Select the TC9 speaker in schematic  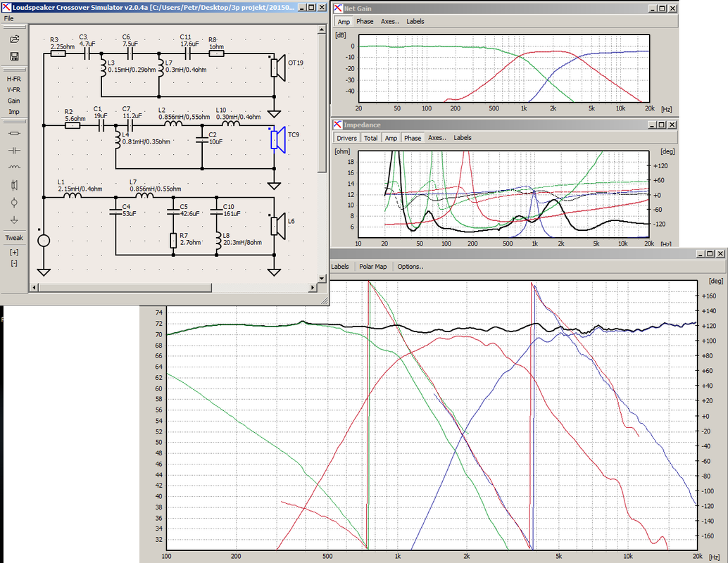click(279, 139)
